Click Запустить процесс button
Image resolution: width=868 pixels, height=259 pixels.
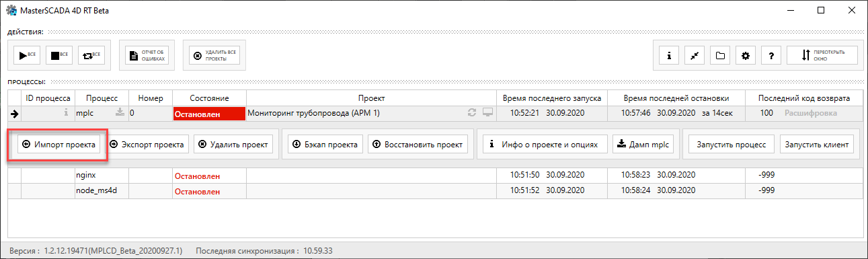pyautogui.click(x=731, y=144)
